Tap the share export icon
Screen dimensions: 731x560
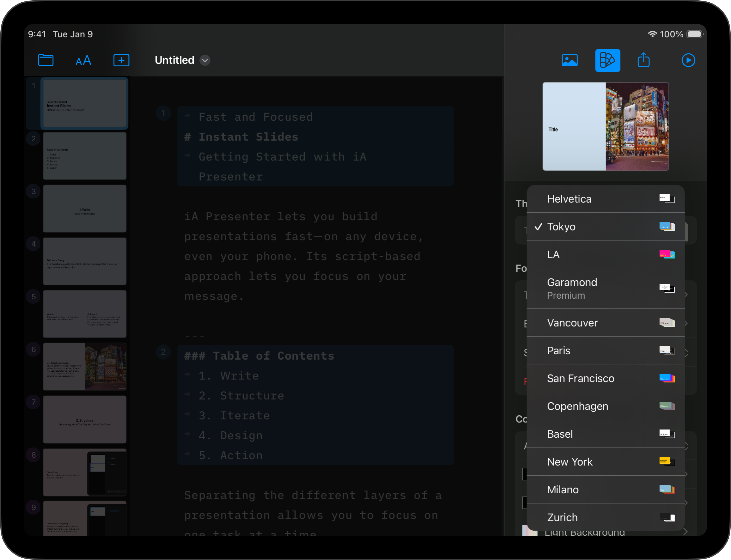click(x=643, y=60)
